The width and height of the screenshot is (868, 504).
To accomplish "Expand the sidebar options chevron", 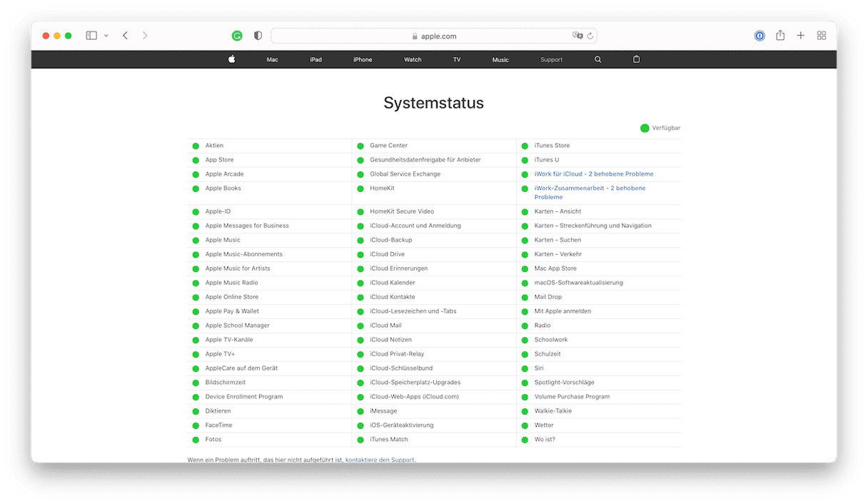I will (106, 36).
